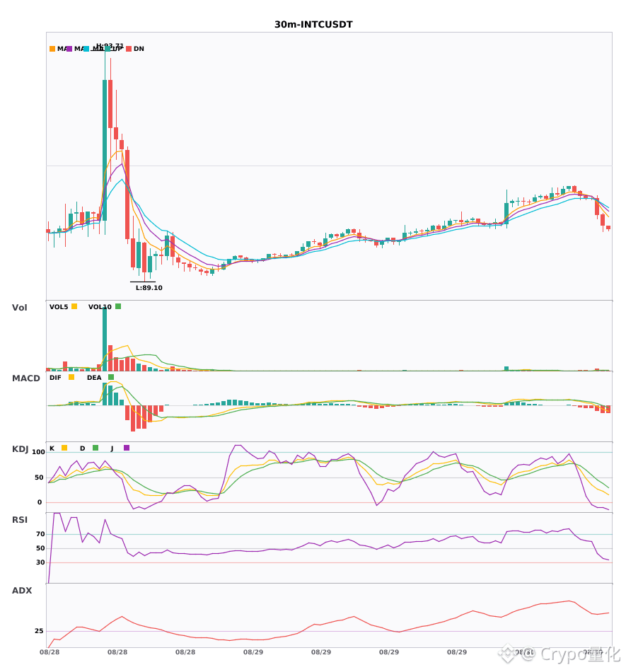
Task: Click the purple MA legend swatch
Action: 69,49
